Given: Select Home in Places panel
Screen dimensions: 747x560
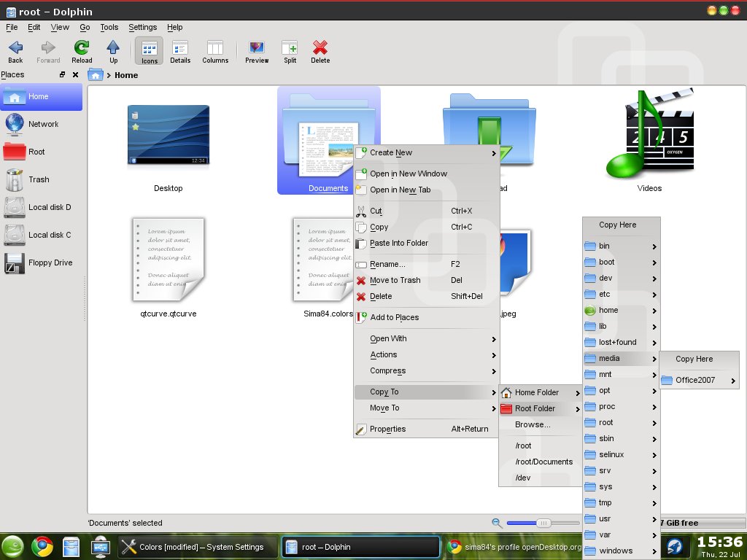Looking at the screenshot, I should pos(42,97).
